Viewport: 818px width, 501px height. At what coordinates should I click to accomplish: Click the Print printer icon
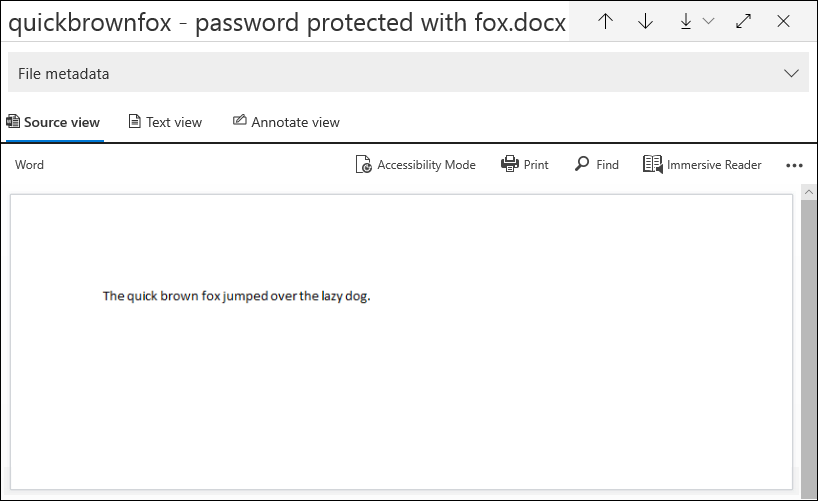(510, 165)
